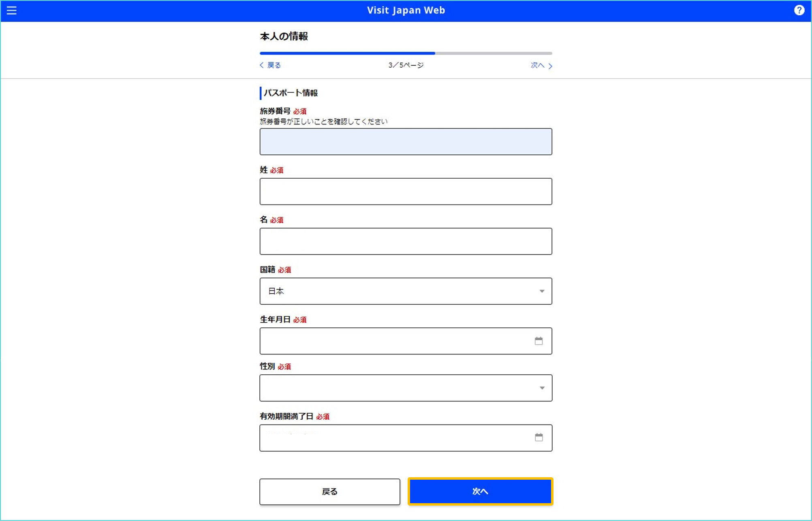Open the navigation menu icon
The image size is (812, 521).
point(12,10)
